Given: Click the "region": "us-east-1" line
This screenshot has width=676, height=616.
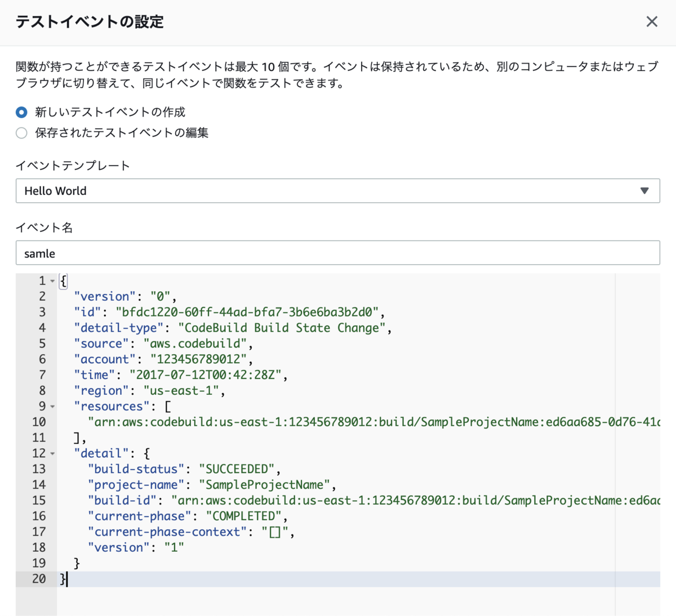Looking at the screenshot, I should click(149, 391).
